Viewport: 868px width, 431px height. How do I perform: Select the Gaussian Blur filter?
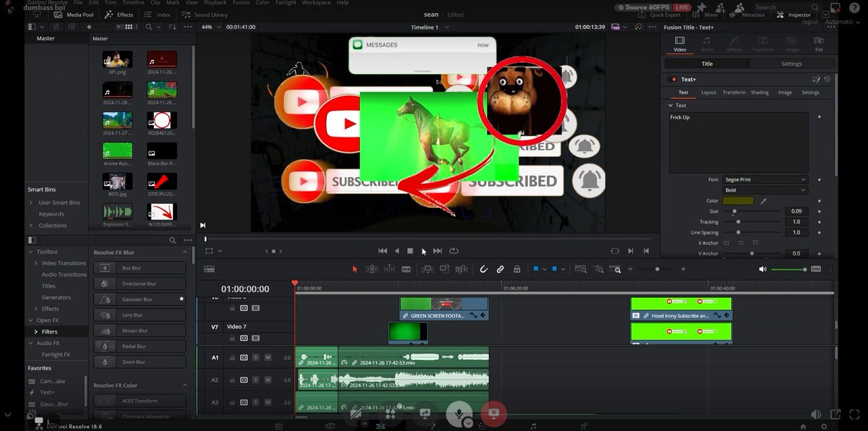(140, 299)
